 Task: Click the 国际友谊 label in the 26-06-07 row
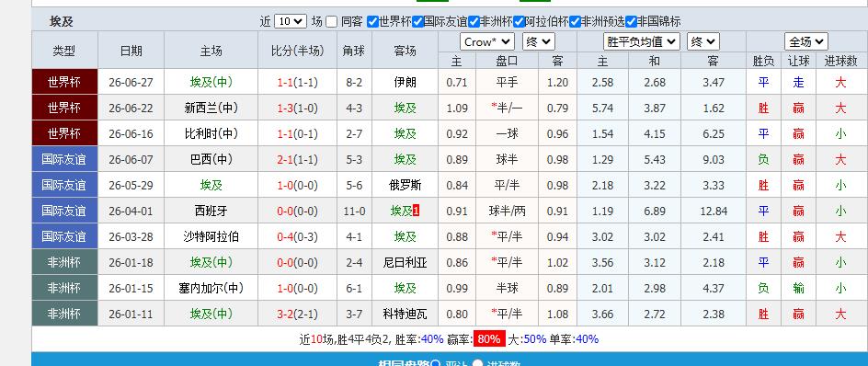click(x=64, y=159)
